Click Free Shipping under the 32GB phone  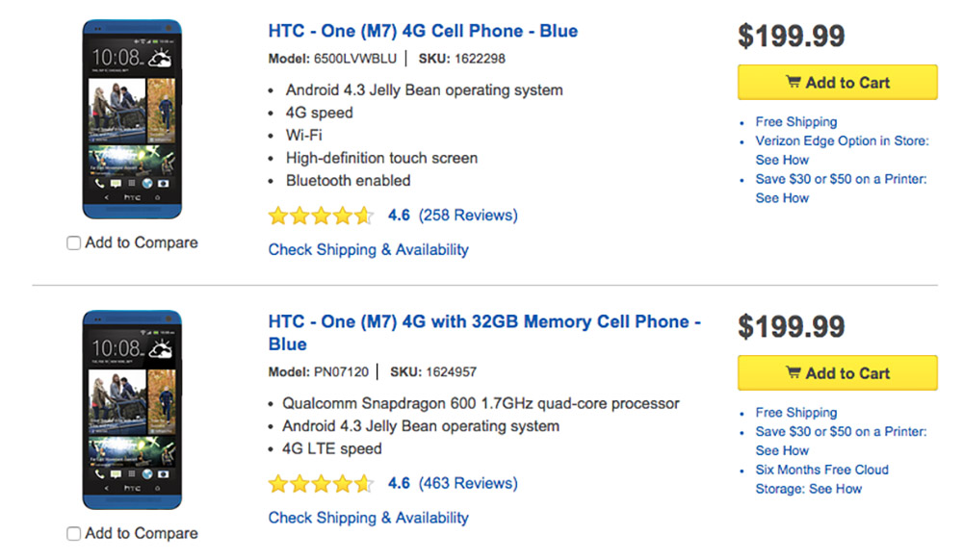pyautogui.click(x=795, y=413)
